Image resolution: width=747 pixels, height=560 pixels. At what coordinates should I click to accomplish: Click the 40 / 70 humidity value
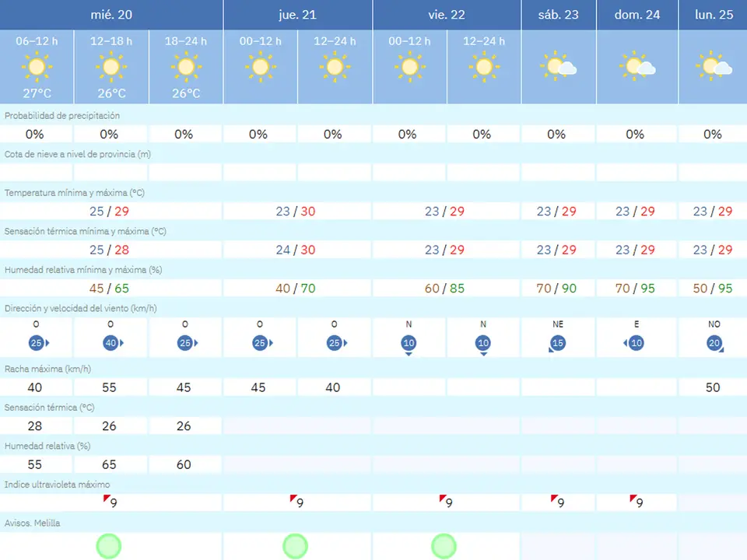(296, 288)
